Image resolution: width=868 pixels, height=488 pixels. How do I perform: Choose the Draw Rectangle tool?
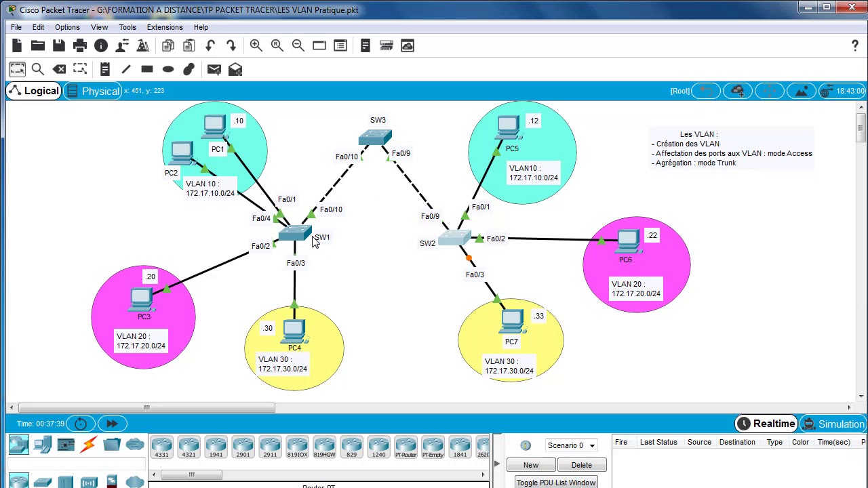(x=146, y=69)
